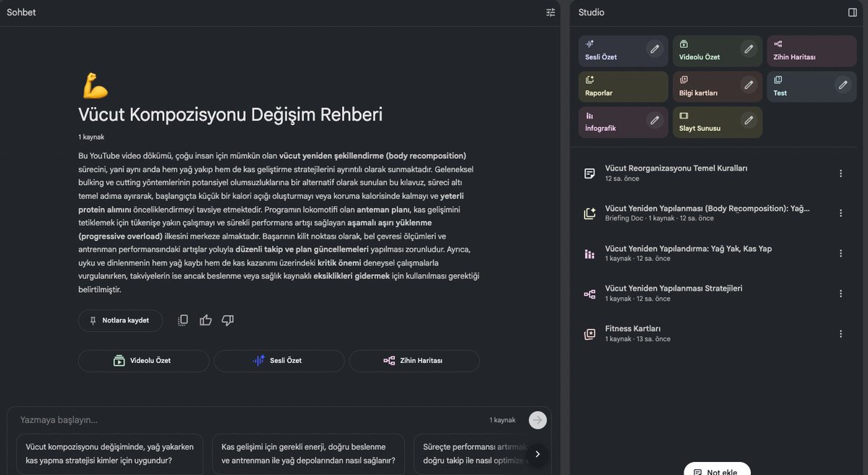Screen dimensions: 868x475
Task: Click the 1 kaynak selector in chat box
Action: coord(503,420)
